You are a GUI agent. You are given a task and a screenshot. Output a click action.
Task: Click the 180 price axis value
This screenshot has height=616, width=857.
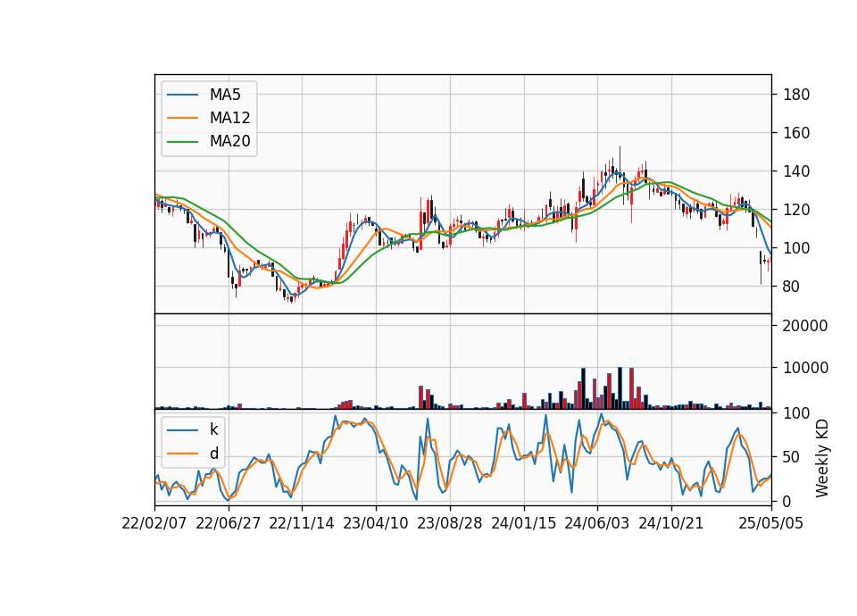(796, 95)
